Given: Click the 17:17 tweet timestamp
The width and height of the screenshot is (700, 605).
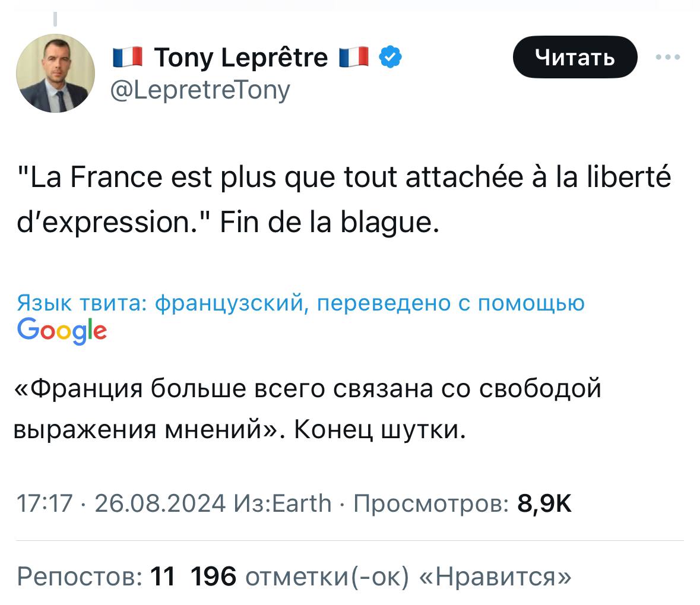Looking at the screenshot, I should pos(45,503).
